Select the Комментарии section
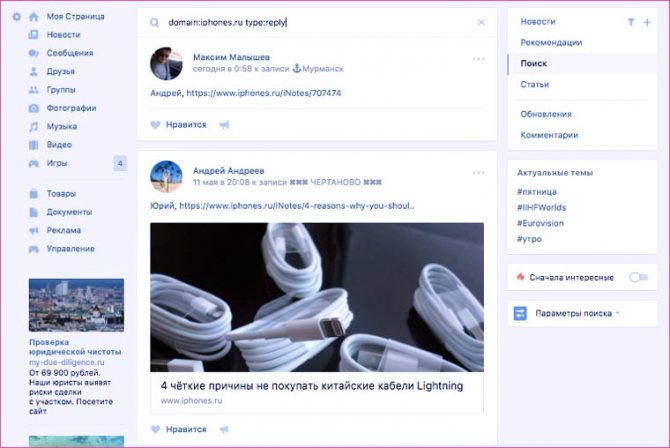Viewport: 670px width, 448px height. click(x=549, y=135)
